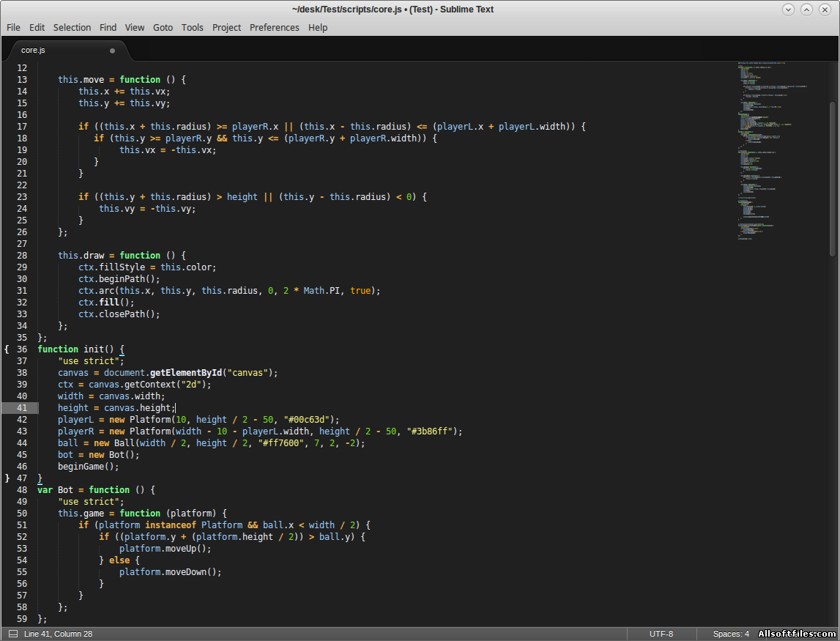
Task: Open the UTF-8 encoding selector
Action: 661,634
